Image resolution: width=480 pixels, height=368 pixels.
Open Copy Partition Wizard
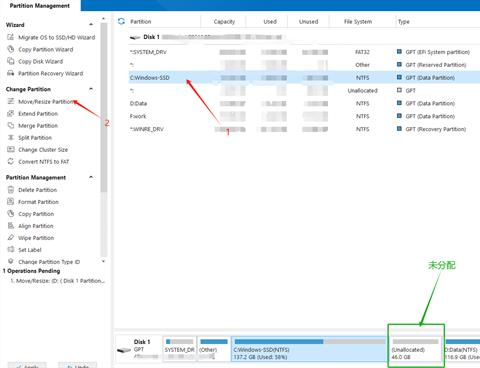(45, 49)
